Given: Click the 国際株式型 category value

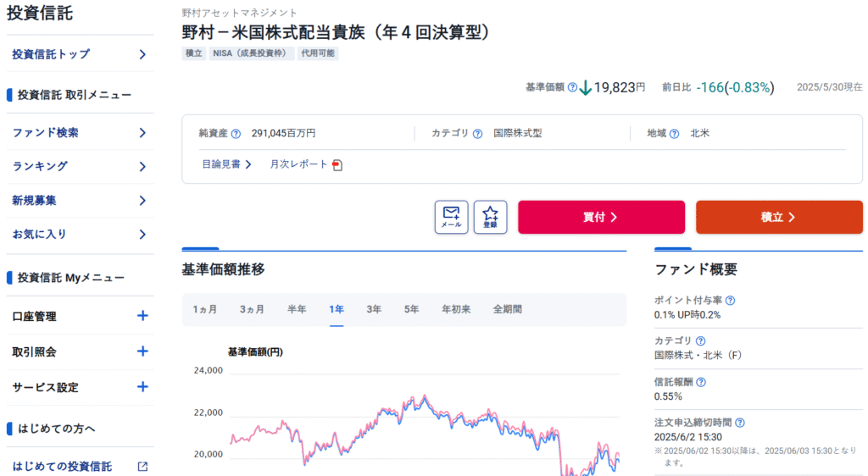Looking at the screenshot, I should pos(518,133).
